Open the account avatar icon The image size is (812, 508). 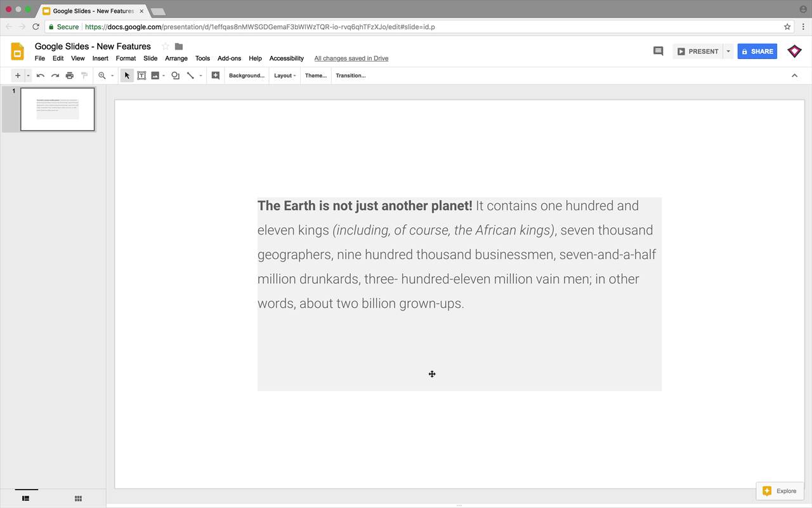(794, 51)
